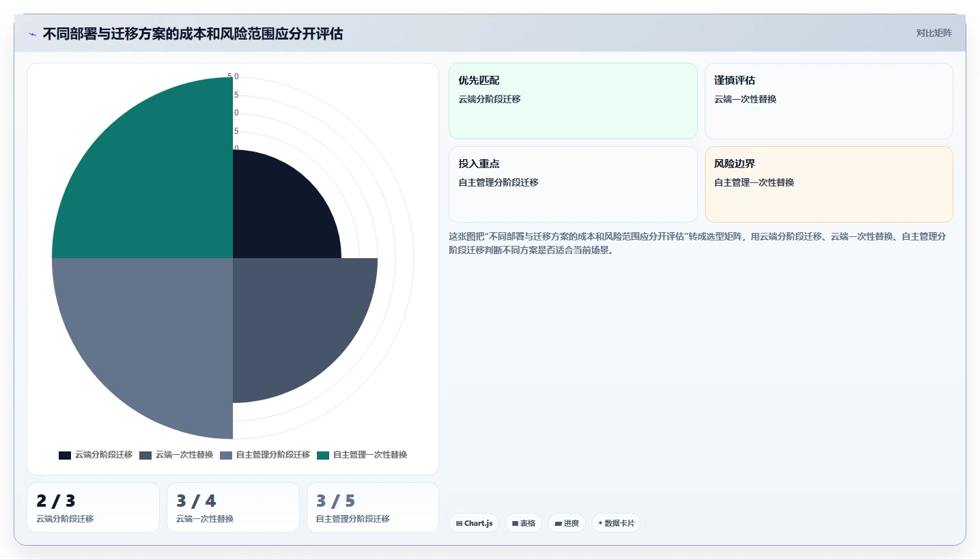
Task: Click the legend text 自主管理一次性替换
Action: (370, 455)
